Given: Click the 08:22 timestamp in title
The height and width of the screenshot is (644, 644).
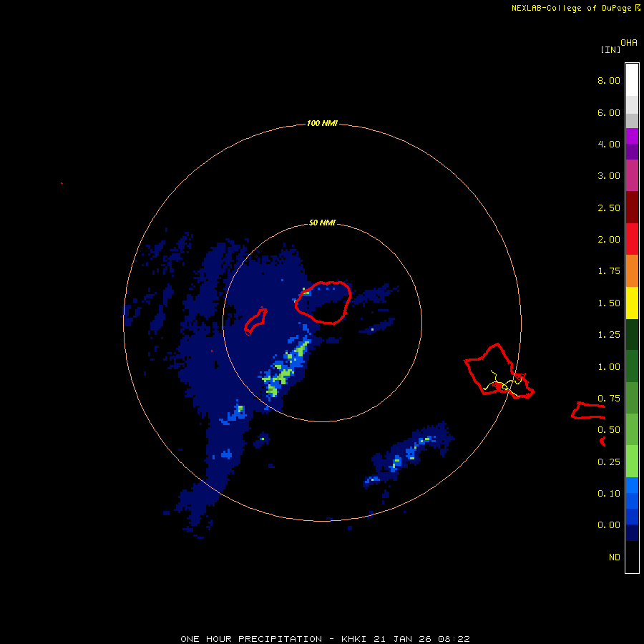Looking at the screenshot, I should click(454, 639).
